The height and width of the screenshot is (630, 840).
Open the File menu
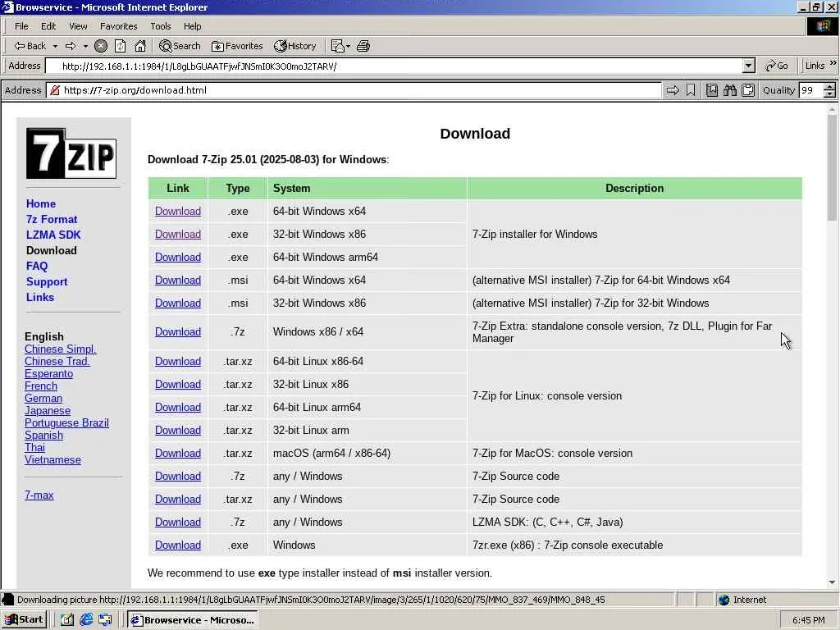[x=21, y=26]
